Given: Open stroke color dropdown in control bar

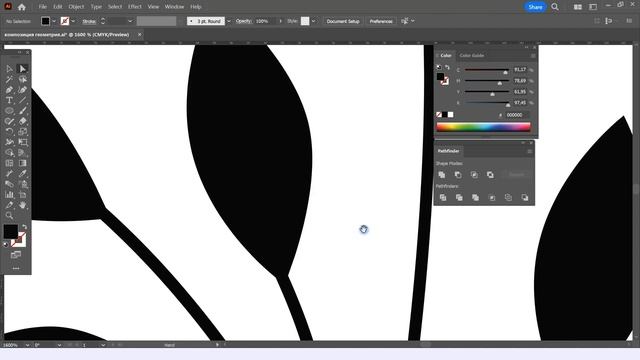Looking at the screenshot, I should (73, 21).
